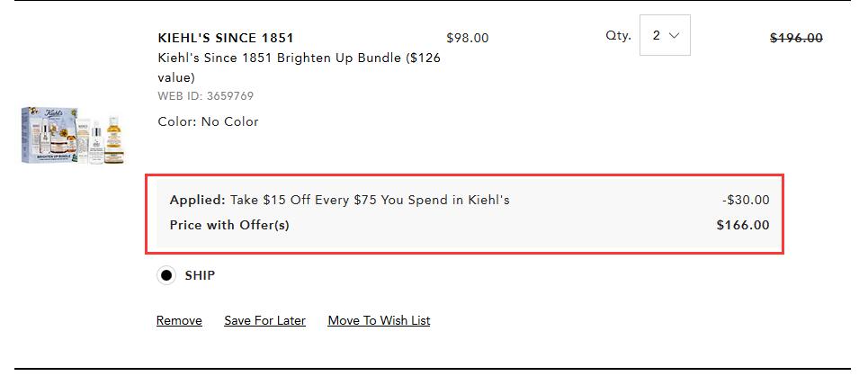The width and height of the screenshot is (868, 385).
Task: Click the Take $15 Off offer description
Action: pyautogui.click(x=370, y=200)
